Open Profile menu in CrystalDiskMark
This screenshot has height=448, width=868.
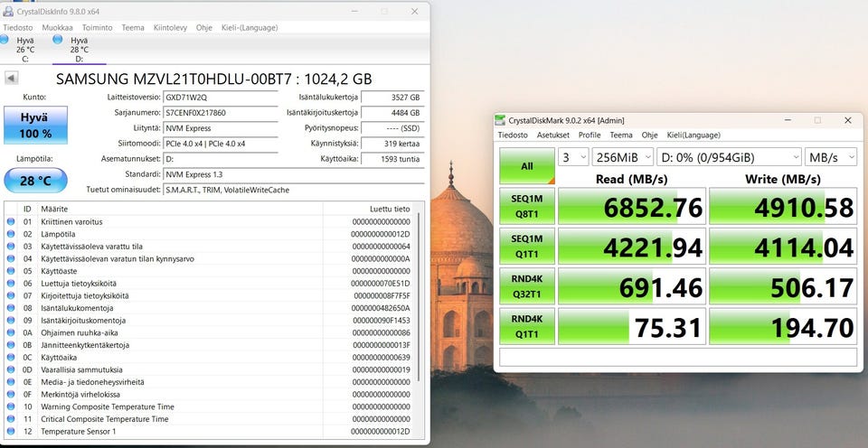[590, 135]
